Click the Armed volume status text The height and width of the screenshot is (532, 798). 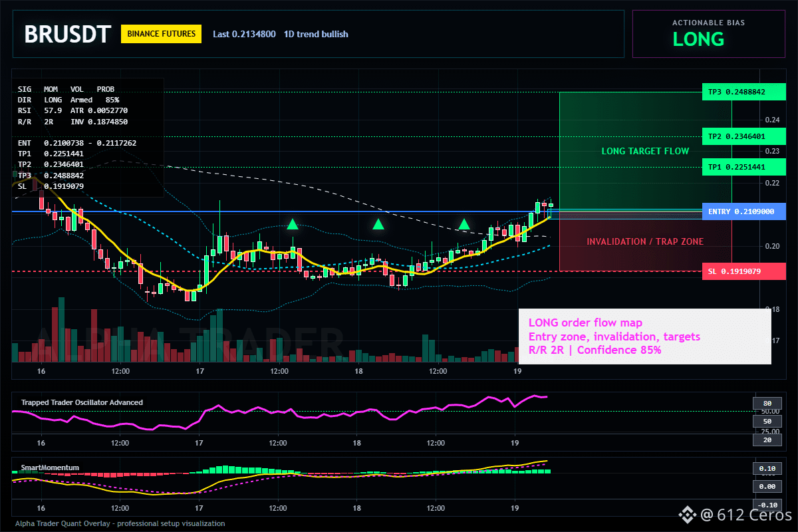tap(81, 100)
